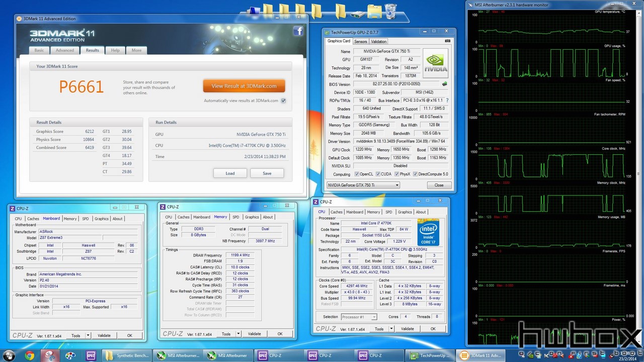Open the Computer icon on desktop toolbar
Screen dimensions: 644x362
[x=256, y=10]
